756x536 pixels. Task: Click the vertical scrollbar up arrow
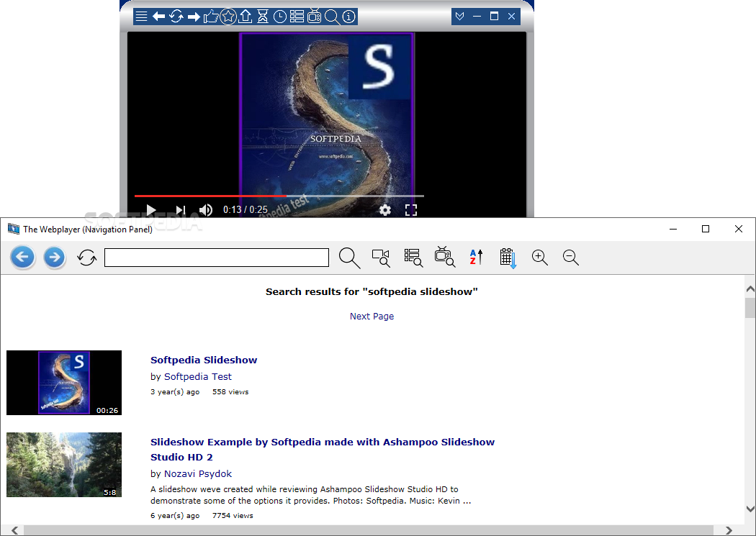[750, 289]
